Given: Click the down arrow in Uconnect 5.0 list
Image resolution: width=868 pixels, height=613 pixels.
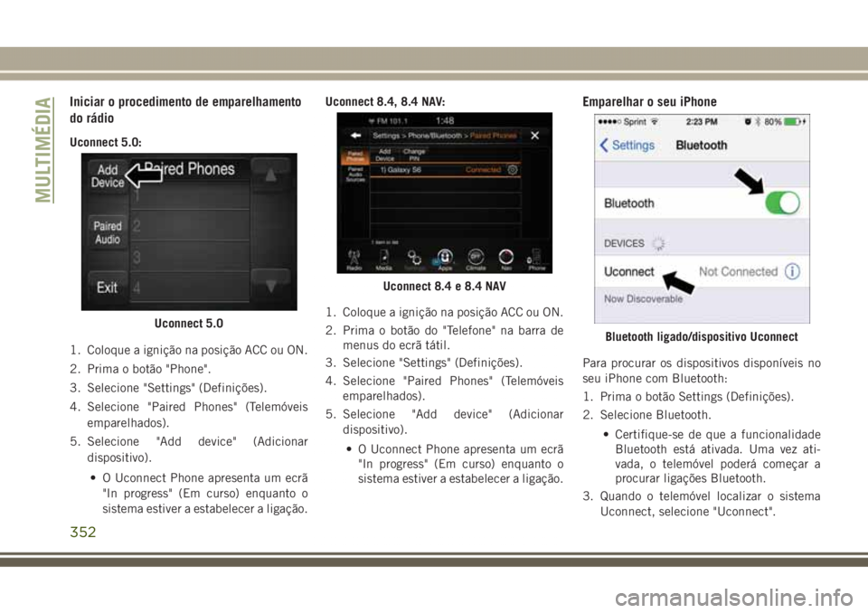Looking at the screenshot, I should (x=270, y=286).
